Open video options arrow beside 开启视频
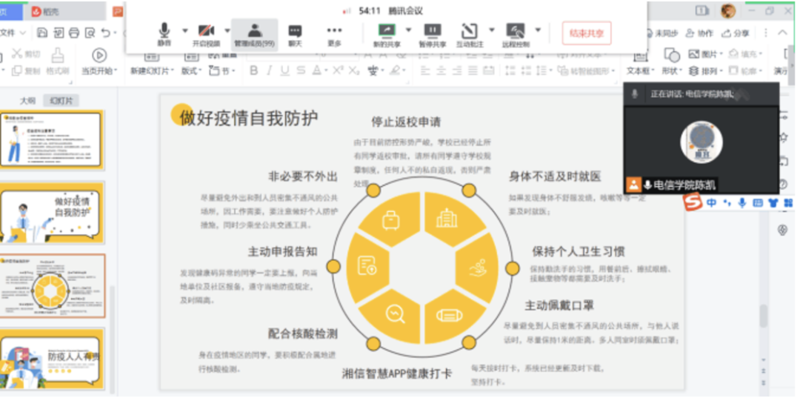This screenshot has height=398, width=800. tap(227, 30)
